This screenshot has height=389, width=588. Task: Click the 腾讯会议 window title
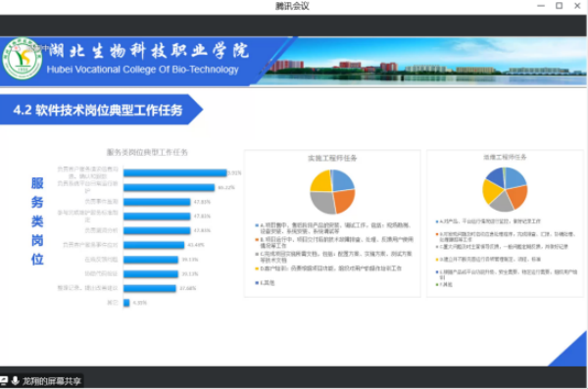click(292, 6)
